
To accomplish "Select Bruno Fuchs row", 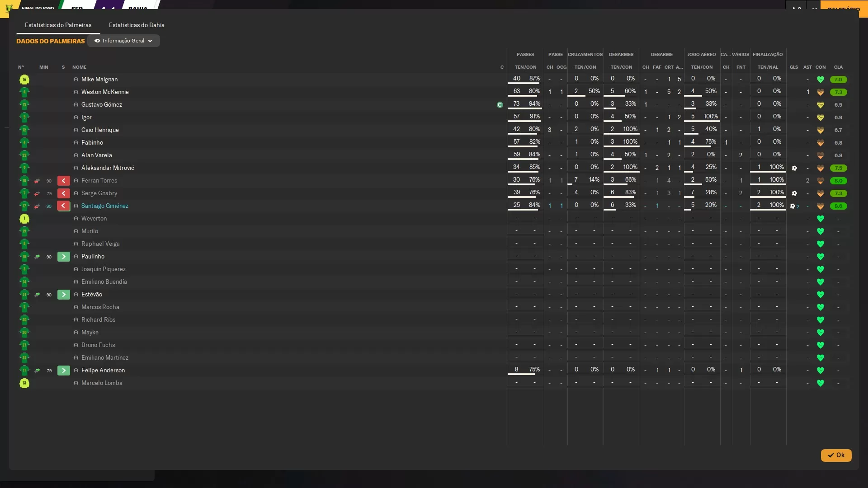I will [434, 345].
